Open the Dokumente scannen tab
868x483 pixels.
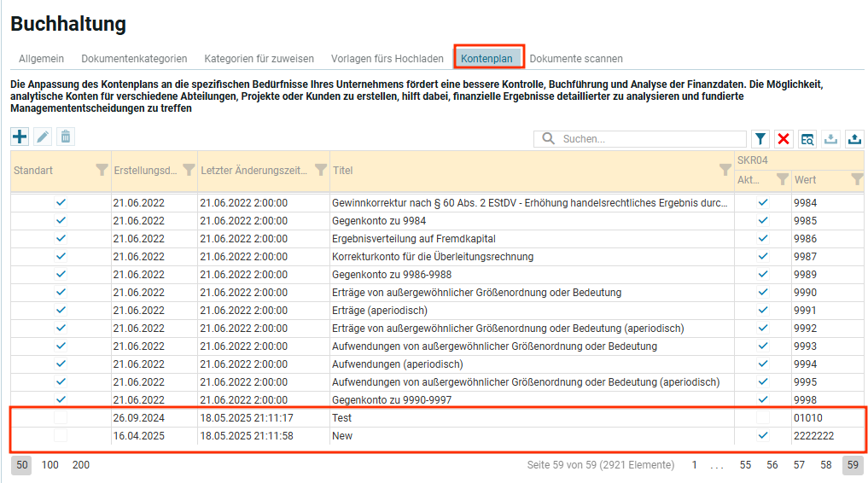pos(576,59)
